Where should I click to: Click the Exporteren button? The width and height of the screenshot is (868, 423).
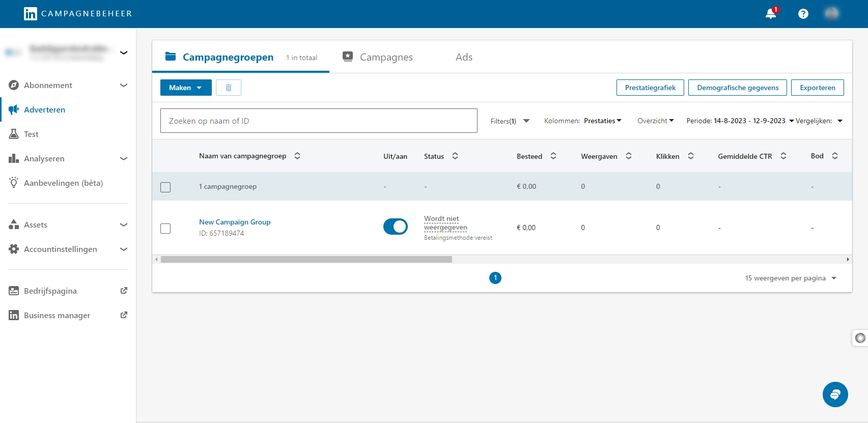[818, 88]
